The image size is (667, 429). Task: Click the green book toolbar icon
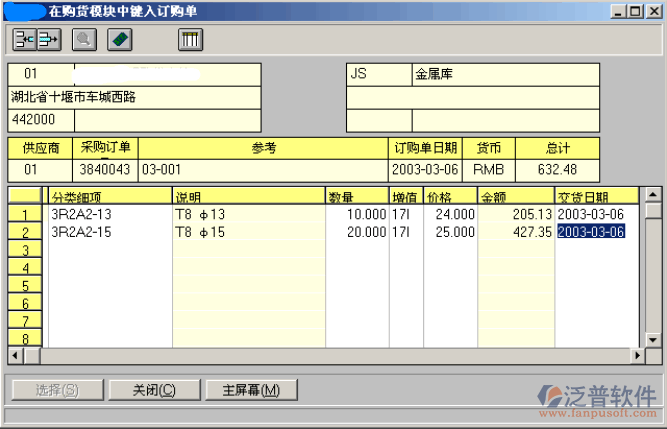pos(119,40)
